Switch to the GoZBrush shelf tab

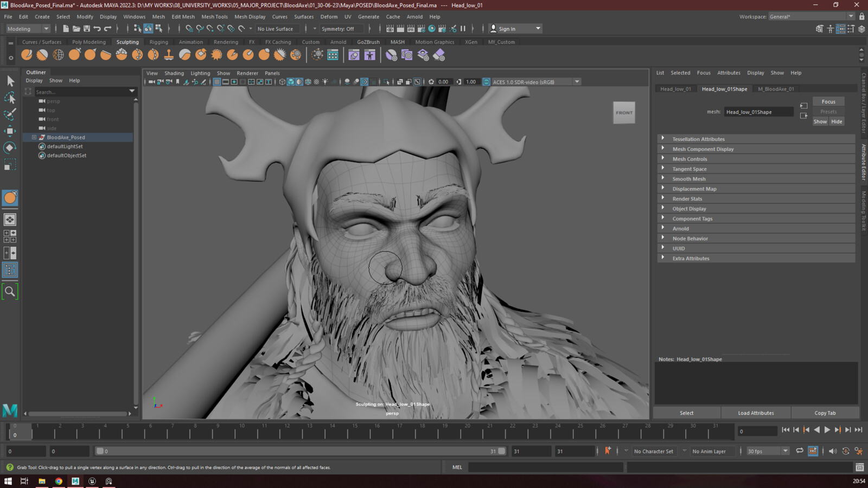click(x=368, y=42)
